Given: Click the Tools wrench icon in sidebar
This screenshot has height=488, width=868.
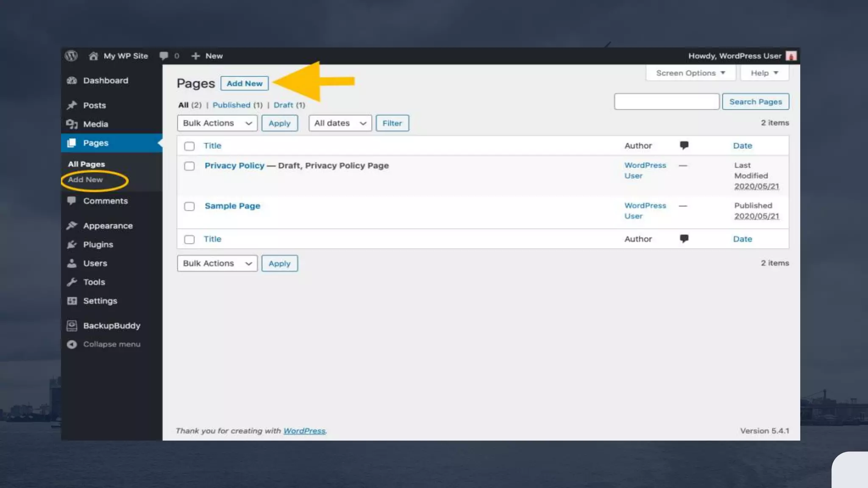Looking at the screenshot, I should (x=72, y=282).
